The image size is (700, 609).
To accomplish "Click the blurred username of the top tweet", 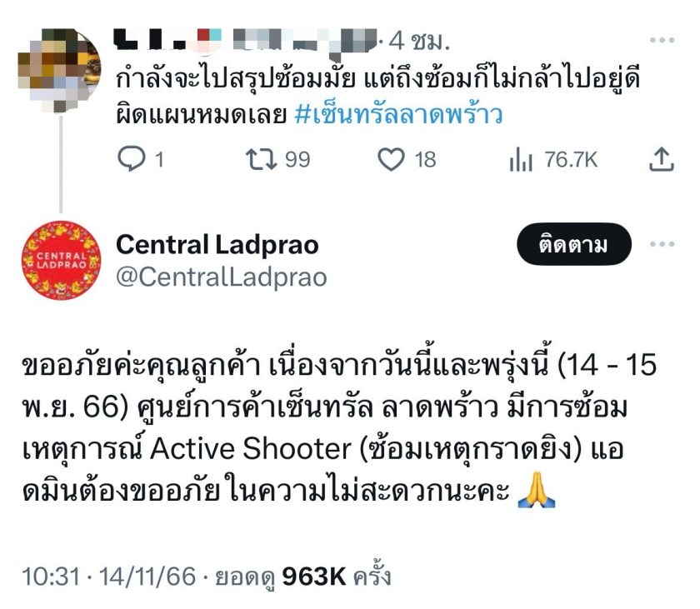I will click(x=246, y=41).
